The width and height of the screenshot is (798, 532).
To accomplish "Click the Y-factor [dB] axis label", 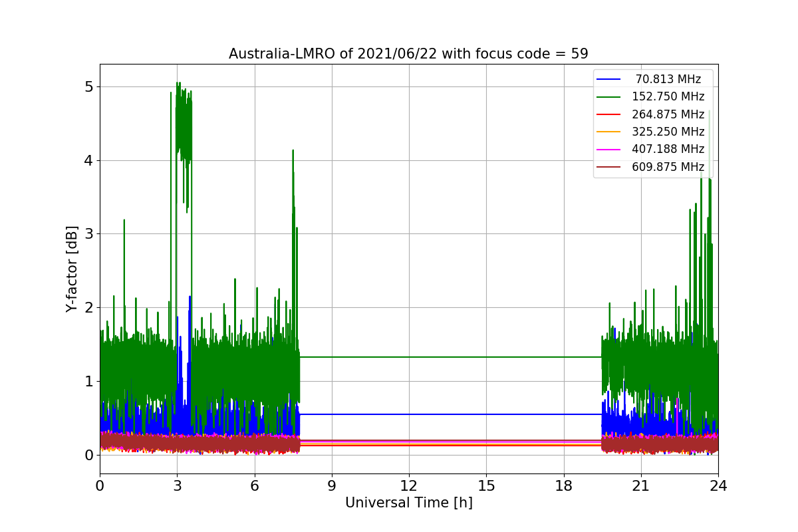I will [72, 269].
